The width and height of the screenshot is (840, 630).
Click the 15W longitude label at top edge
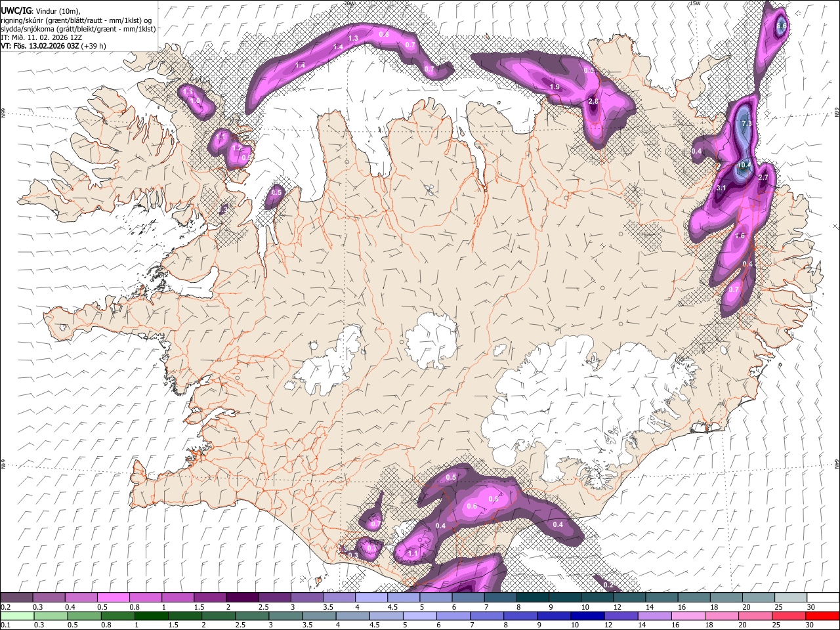(694, 3)
